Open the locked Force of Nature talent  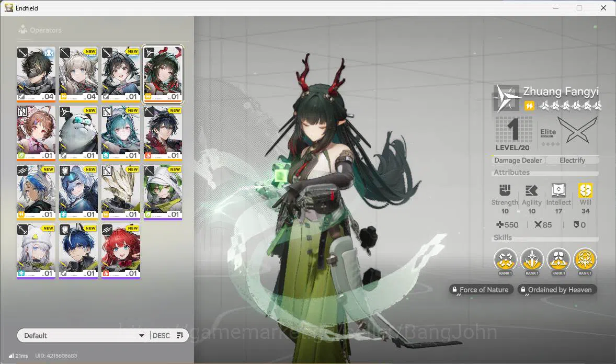tap(481, 290)
